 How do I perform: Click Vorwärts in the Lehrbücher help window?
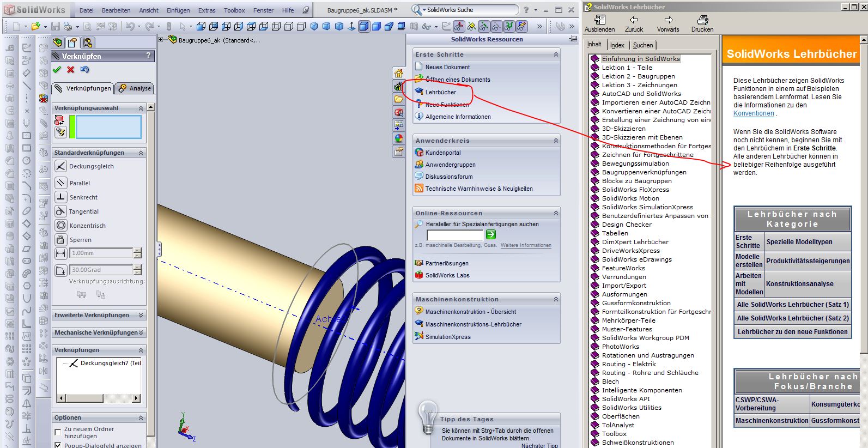tap(668, 24)
